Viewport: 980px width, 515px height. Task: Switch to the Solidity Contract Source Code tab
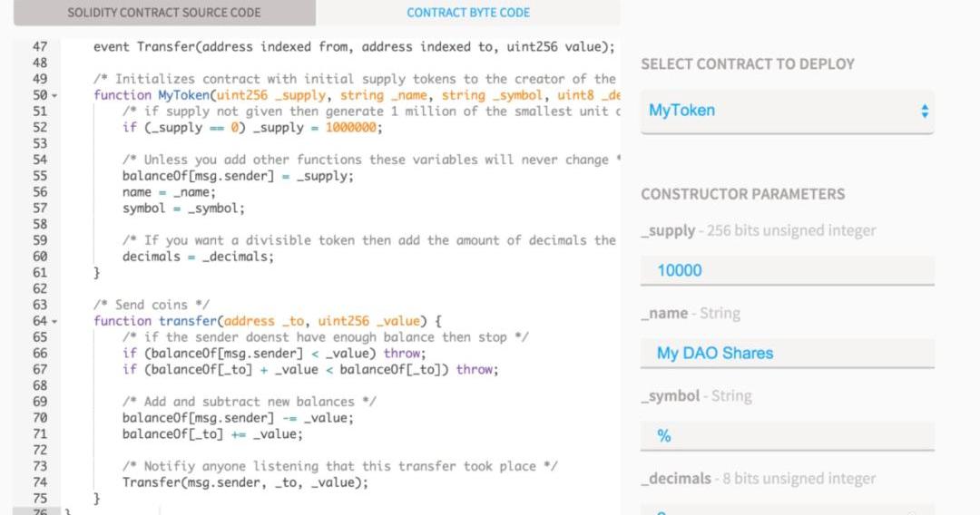(x=163, y=13)
